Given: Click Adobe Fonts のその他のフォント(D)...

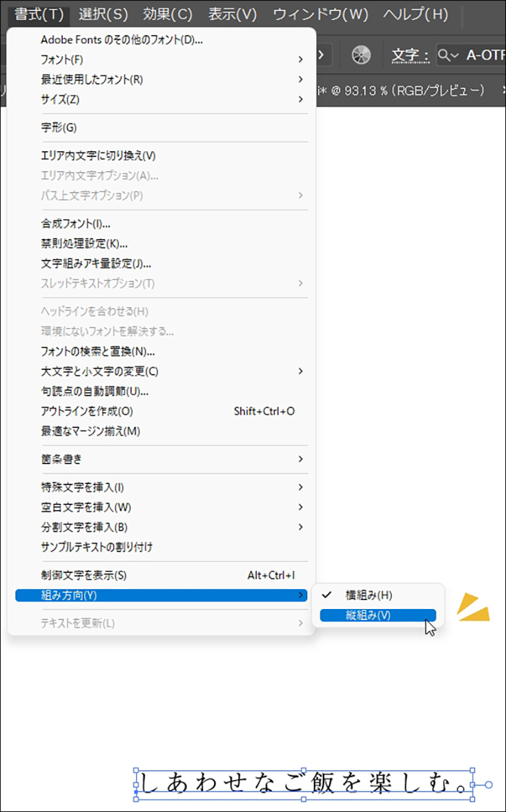Looking at the screenshot, I should click(x=122, y=40).
